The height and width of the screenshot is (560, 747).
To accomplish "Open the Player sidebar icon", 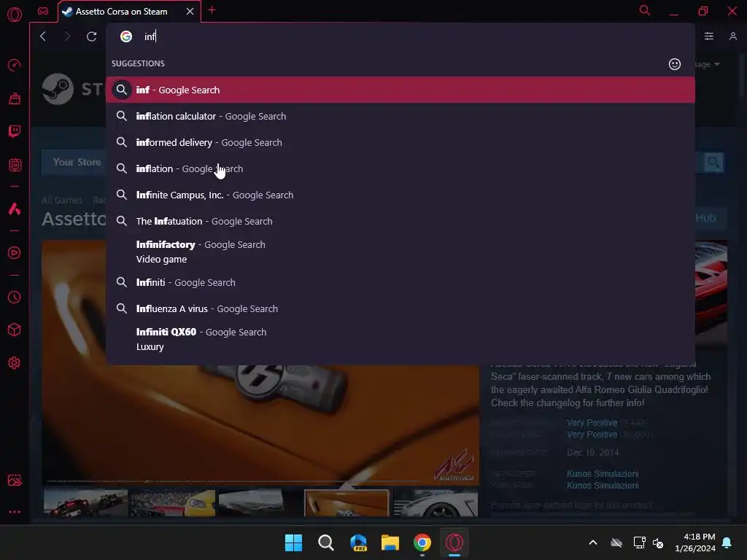I will [15, 252].
